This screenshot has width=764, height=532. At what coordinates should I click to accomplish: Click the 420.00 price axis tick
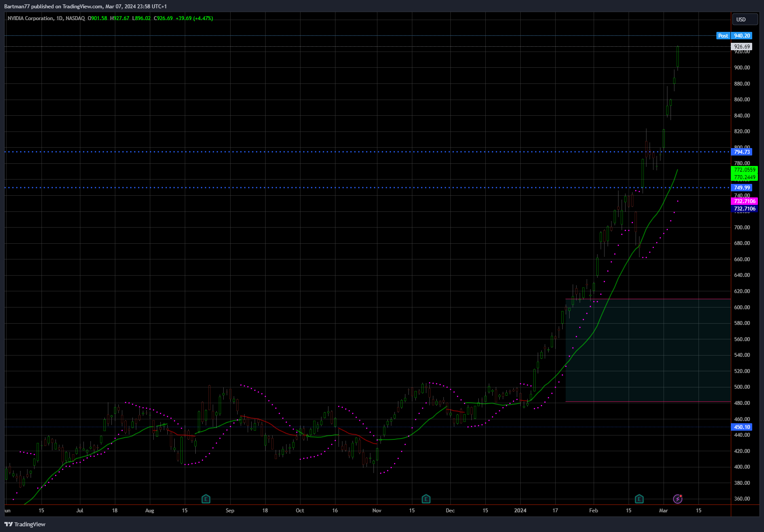pyautogui.click(x=742, y=451)
